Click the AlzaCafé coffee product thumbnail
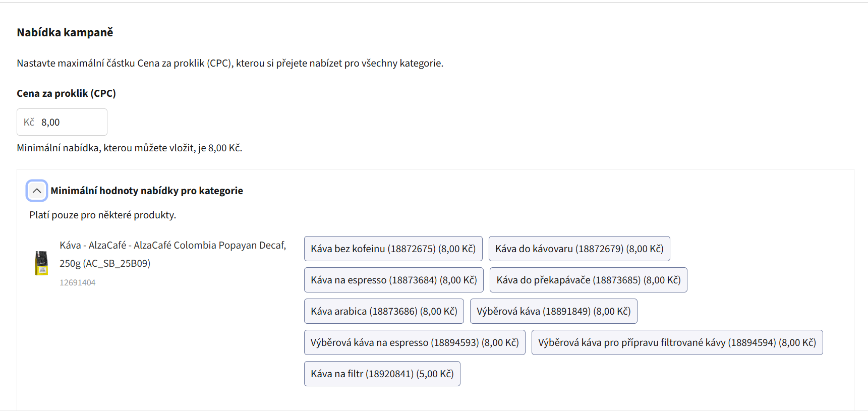 41,263
